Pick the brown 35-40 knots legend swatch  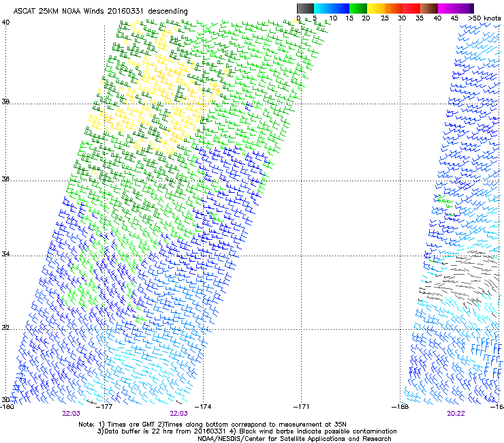coord(429,8)
